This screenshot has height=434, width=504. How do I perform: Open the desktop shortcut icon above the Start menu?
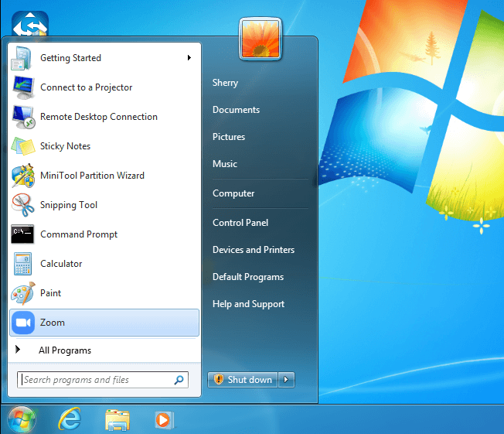tap(30, 23)
